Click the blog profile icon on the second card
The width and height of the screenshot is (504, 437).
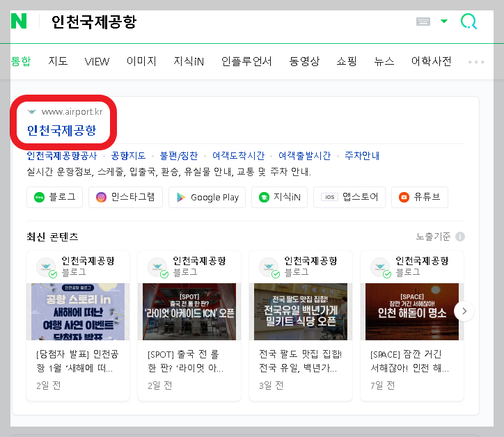tap(157, 267)
